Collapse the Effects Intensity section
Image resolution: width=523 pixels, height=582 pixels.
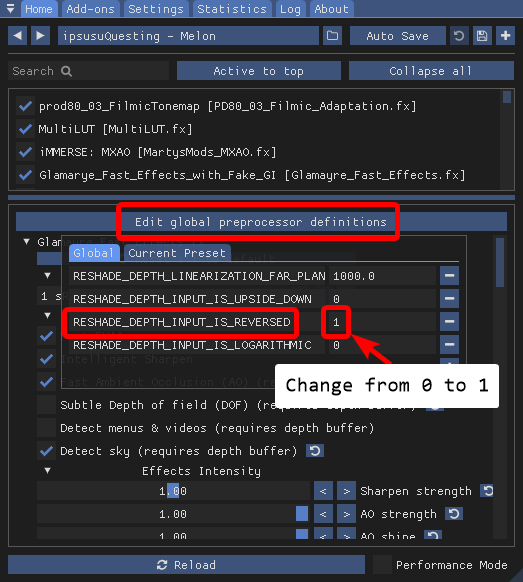click(48, 471)
